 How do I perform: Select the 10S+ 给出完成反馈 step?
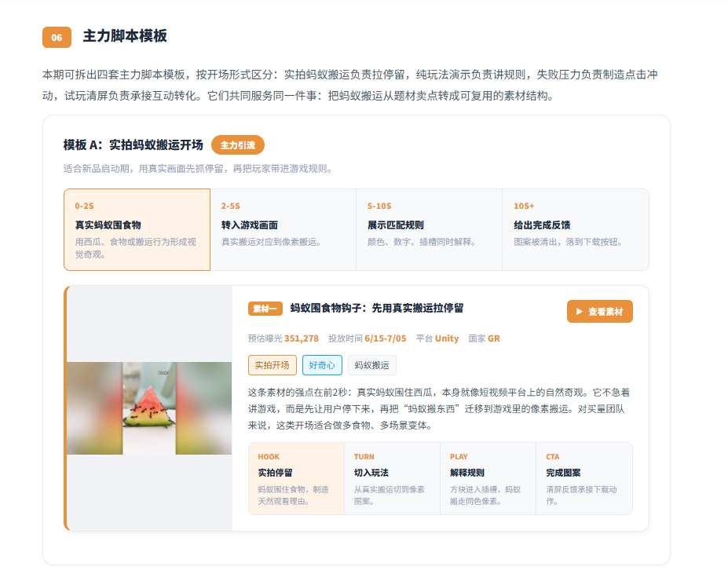(x=575, y=229)
